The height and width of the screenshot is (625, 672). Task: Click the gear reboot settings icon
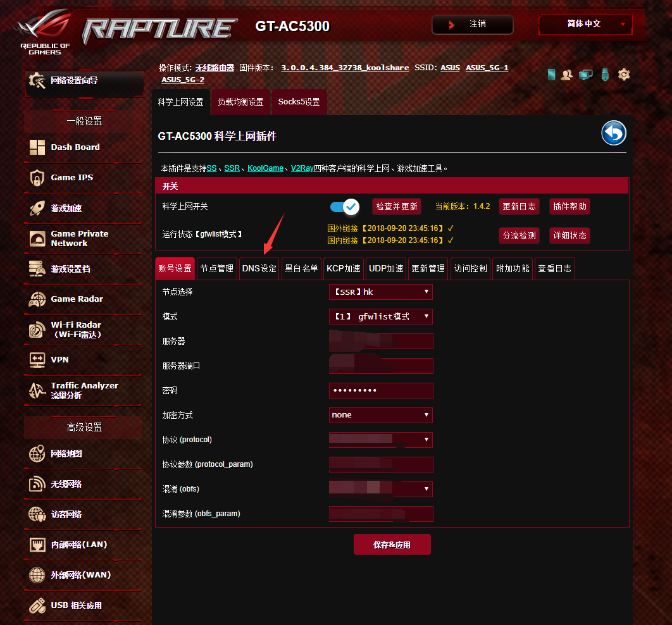pyautogui.click(x=623, y=75)
